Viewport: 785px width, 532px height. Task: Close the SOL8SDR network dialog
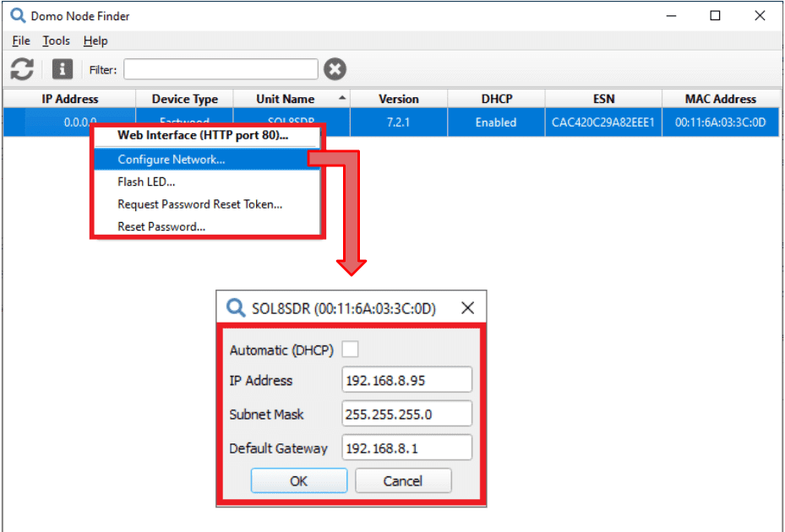[467, 308]
